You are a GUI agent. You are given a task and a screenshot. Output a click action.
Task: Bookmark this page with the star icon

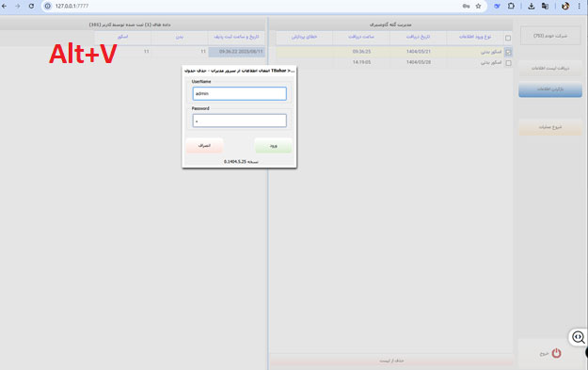(478, 6)
